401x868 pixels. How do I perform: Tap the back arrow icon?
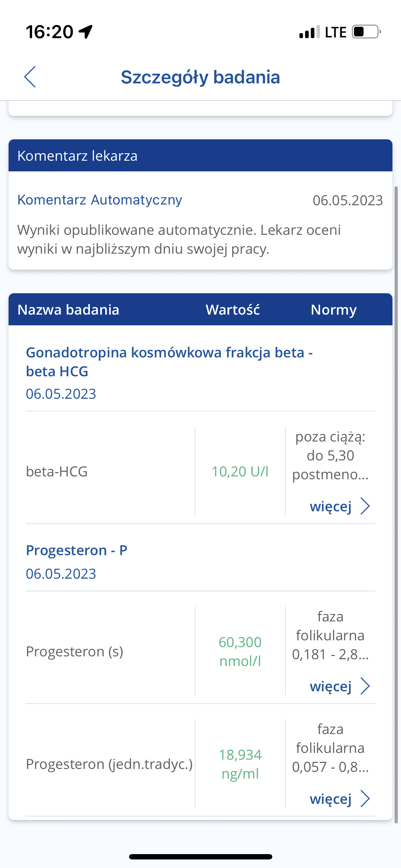point(30,77)
